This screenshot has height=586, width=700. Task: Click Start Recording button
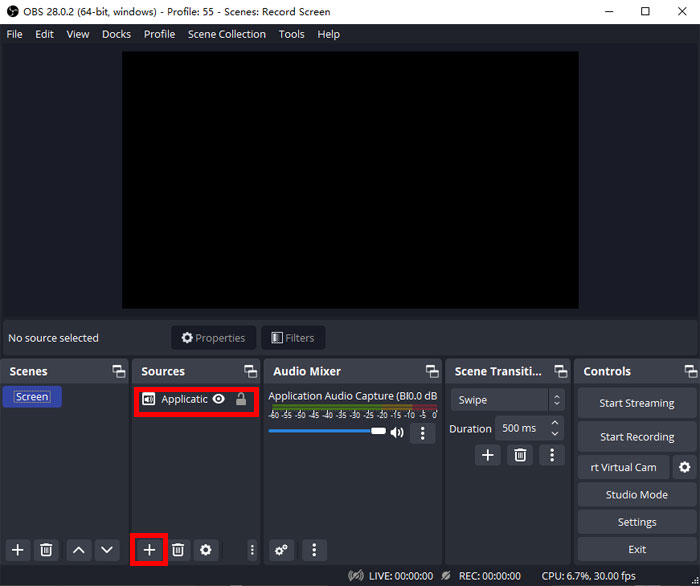tap(637, 437)
